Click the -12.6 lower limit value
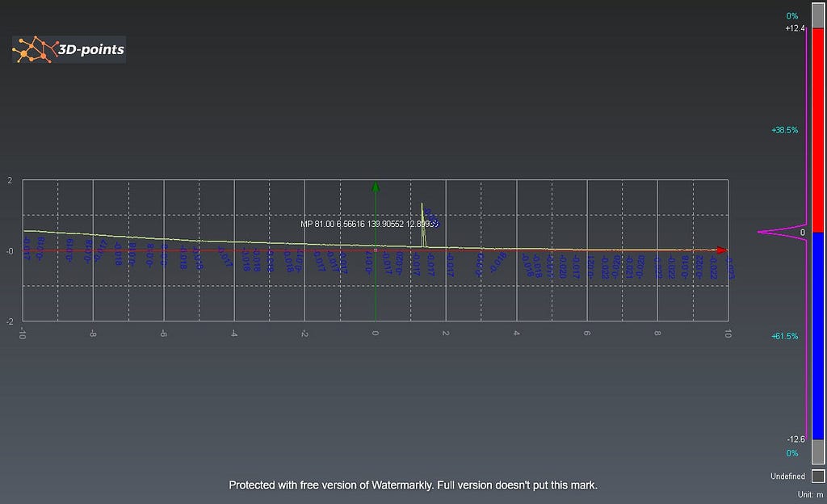The height and width of the screenshot is (504, 827). [796, 439]
